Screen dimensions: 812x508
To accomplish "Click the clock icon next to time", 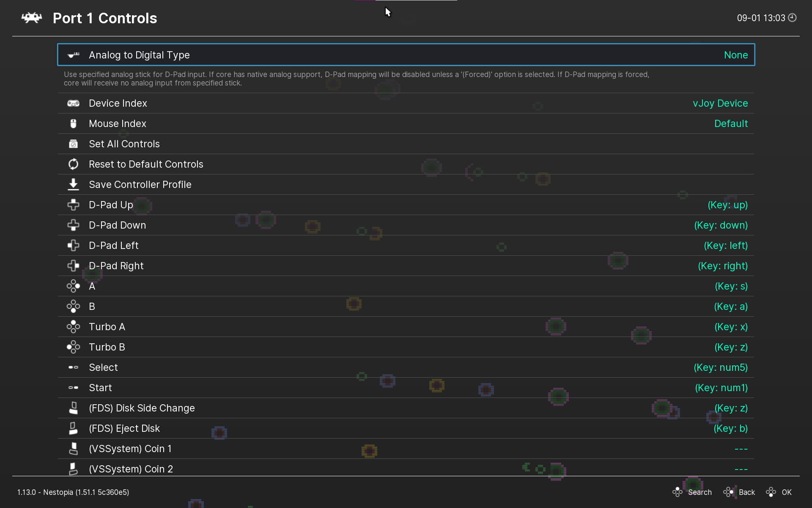I will [793, 18].
